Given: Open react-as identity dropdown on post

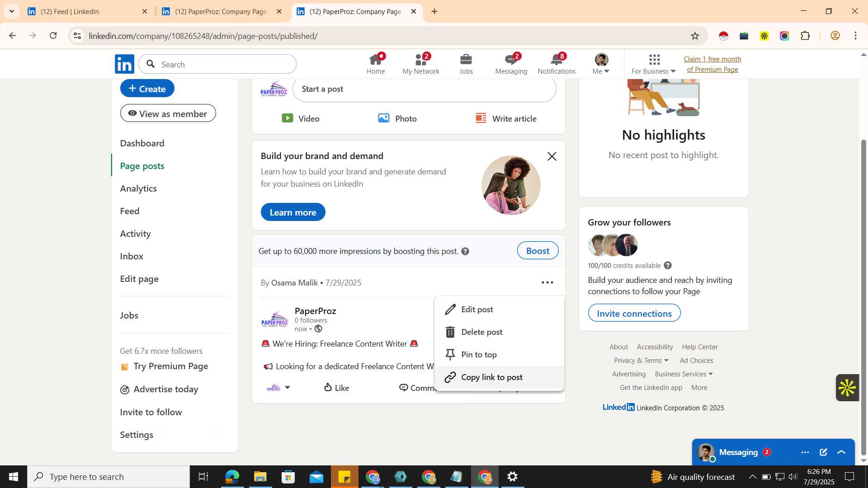Looking at the screenshot, I should point(278,388).
